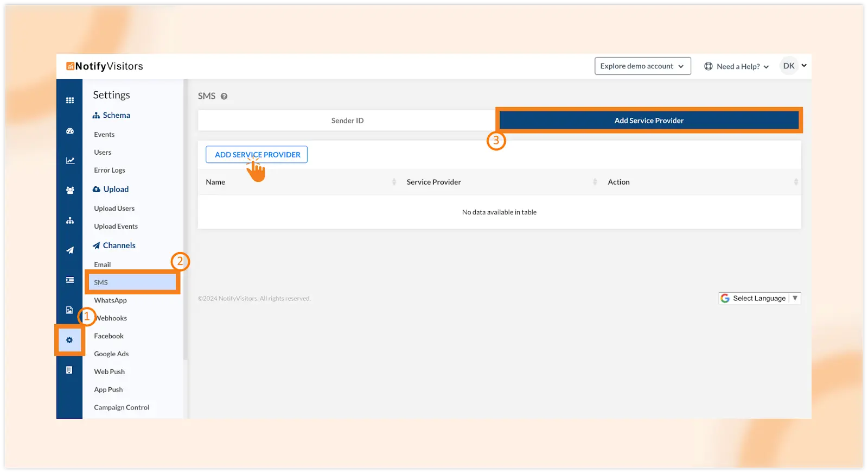
Task: Click the SMS help question mark icon
Action: tap(224, 97)
